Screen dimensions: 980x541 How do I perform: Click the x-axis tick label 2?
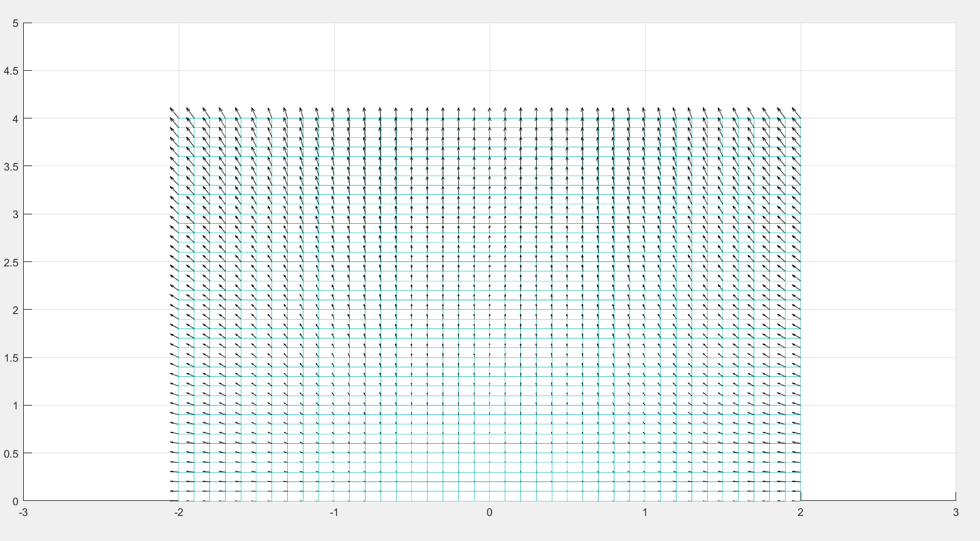pos(800,513)
